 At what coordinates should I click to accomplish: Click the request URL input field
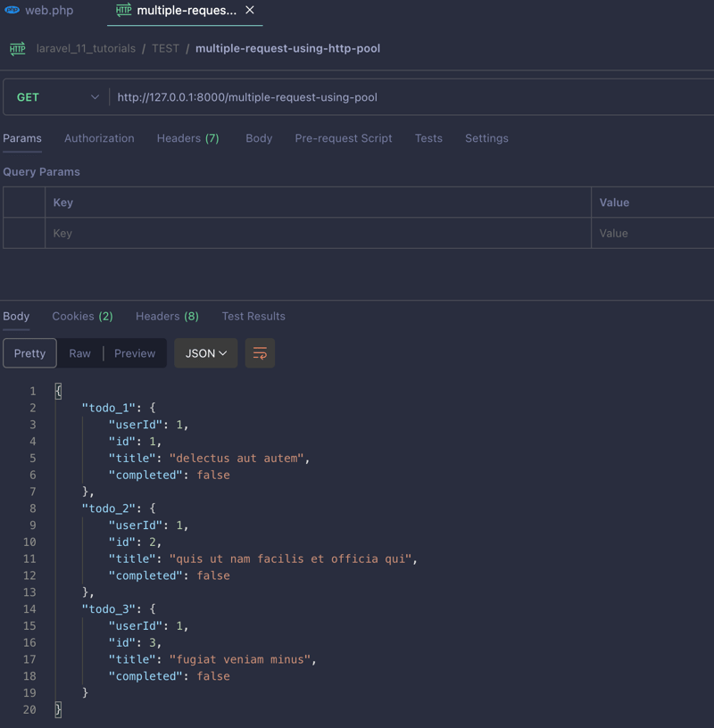[x=357, y=97]
